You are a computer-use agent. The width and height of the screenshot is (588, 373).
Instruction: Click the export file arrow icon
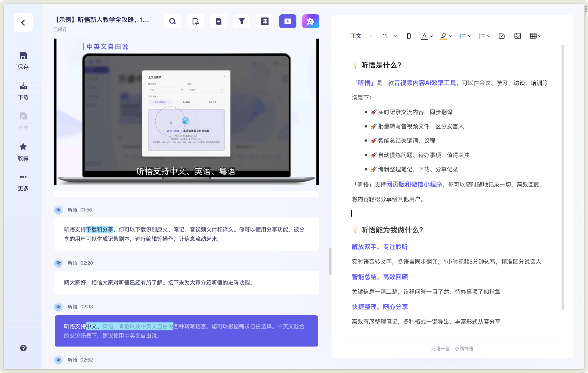tap(219, 21)
